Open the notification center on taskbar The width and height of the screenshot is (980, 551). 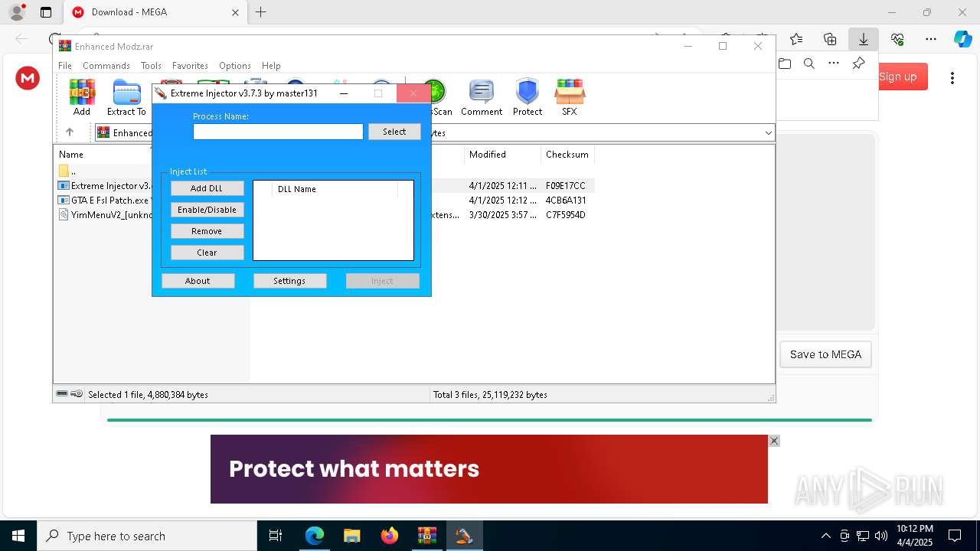coord(955,536)
